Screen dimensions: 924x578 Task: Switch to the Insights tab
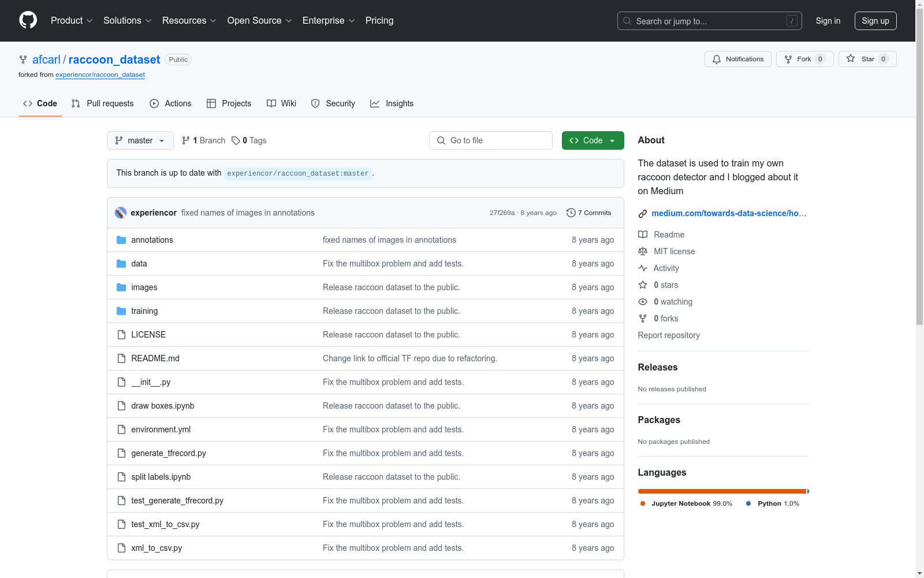(392, 103)
